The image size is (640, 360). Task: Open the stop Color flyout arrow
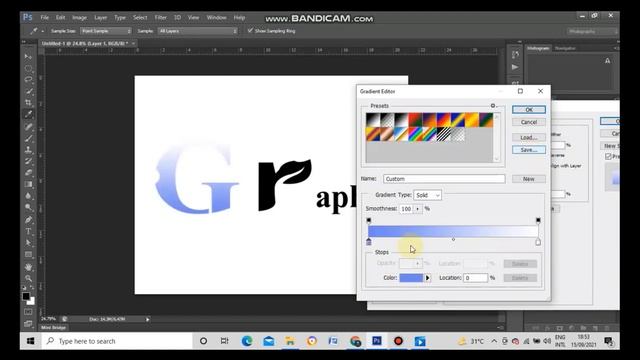(427, 278)
